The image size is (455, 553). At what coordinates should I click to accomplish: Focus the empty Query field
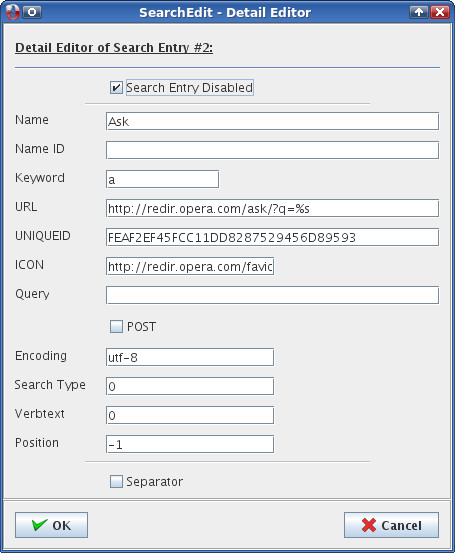click(x=272, y=295)
